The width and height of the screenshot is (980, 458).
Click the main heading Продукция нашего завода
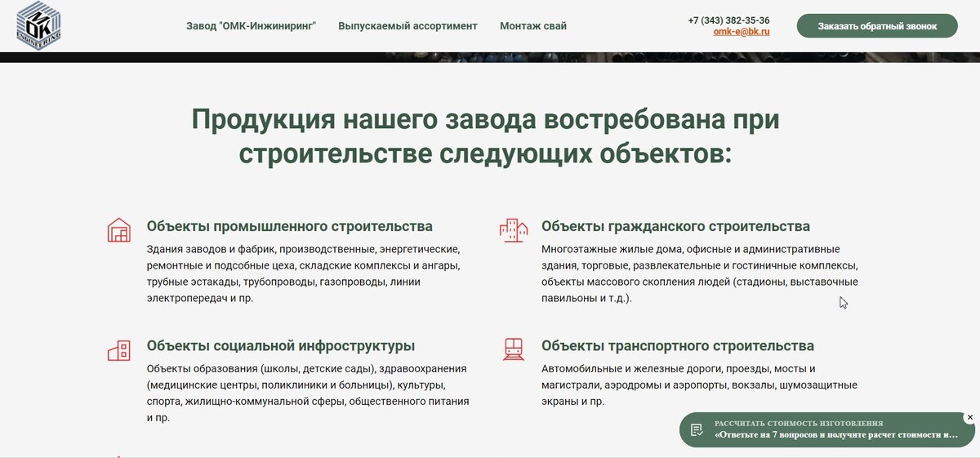click(x=485, y=136)
